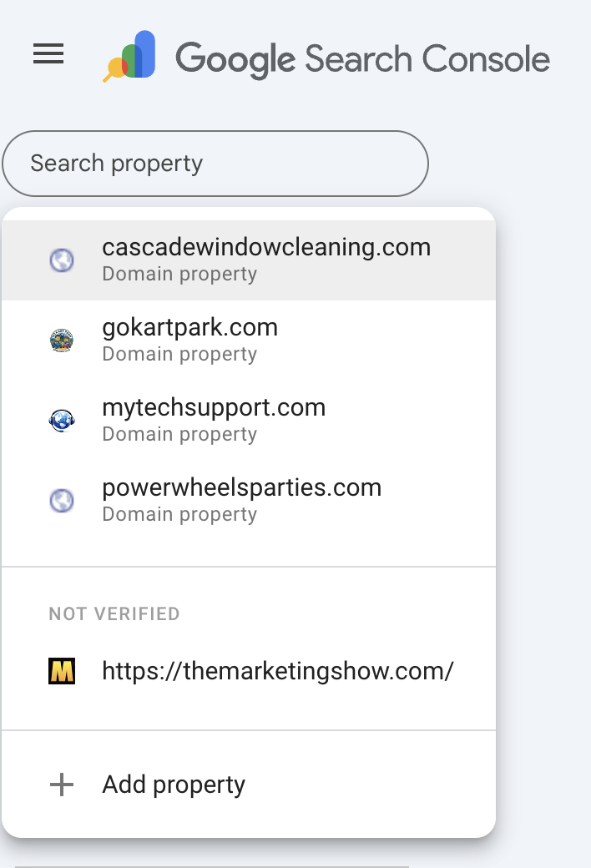Viewport: 591px width, 868px height.
Task: Click the gokartpark.com site favicon
Action: 61,338
